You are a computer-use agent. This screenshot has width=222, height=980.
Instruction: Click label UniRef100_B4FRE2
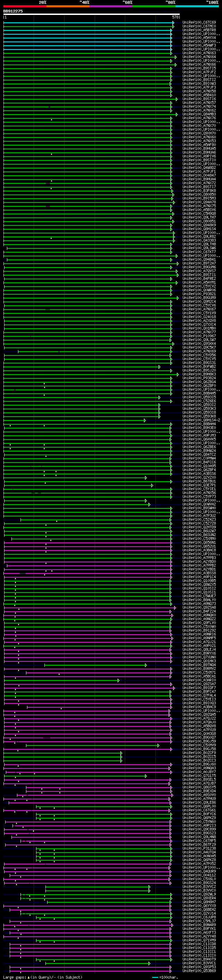pyautogui.click(x=199, y=279)
